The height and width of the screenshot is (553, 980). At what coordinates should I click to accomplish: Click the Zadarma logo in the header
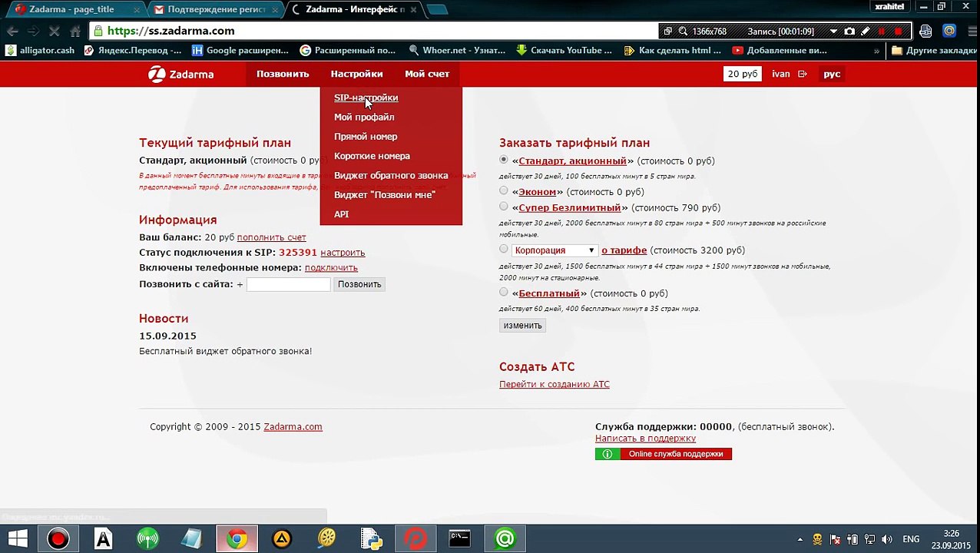[x=180, y=75]
